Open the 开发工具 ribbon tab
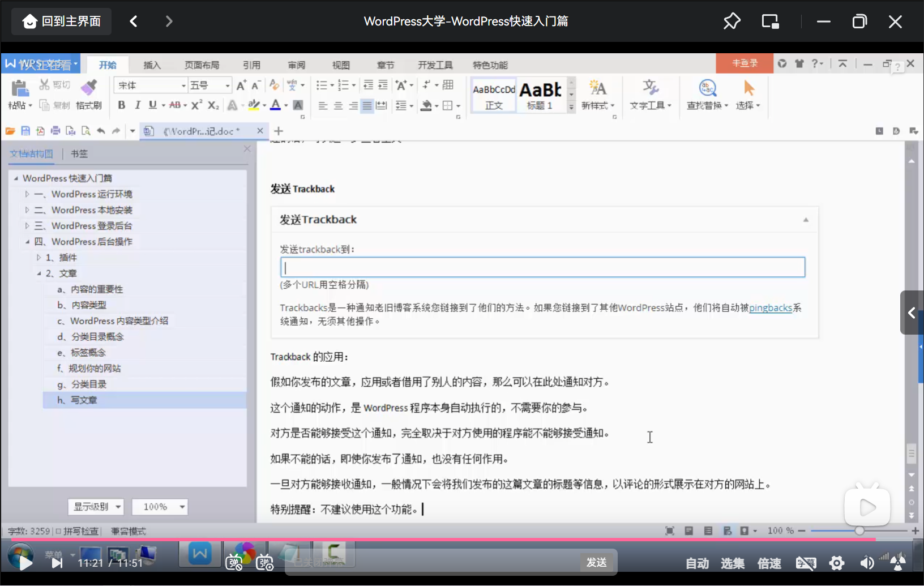This screenshot has width=924, height=586. [435, 65]
